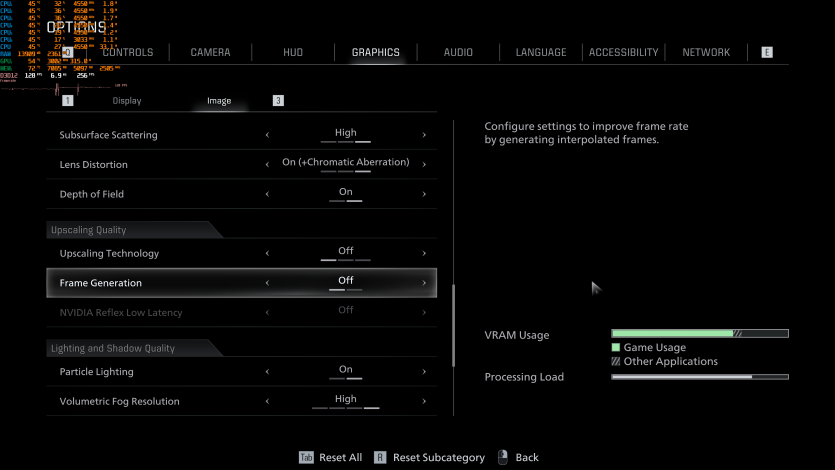
Task: Open the Display sub-tab
Action: (127, 101)
